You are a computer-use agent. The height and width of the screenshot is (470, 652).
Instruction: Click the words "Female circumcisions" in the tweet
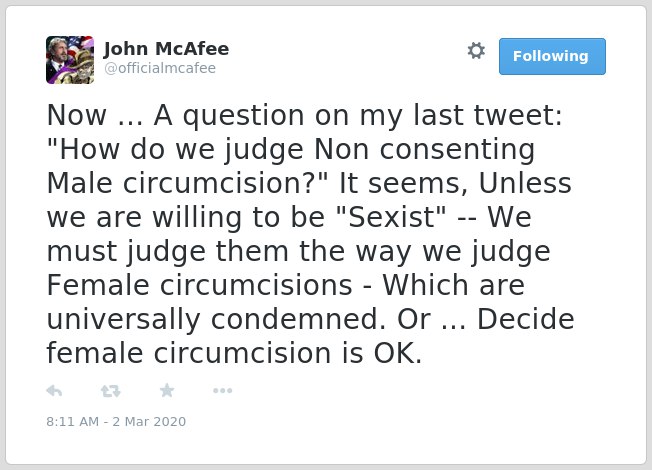click(x=200, y=285)
